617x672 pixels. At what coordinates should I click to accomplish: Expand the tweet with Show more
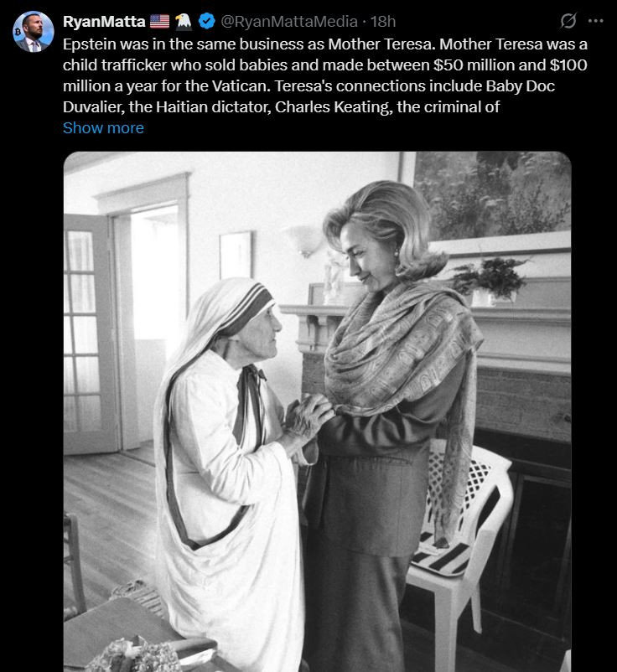103,127
